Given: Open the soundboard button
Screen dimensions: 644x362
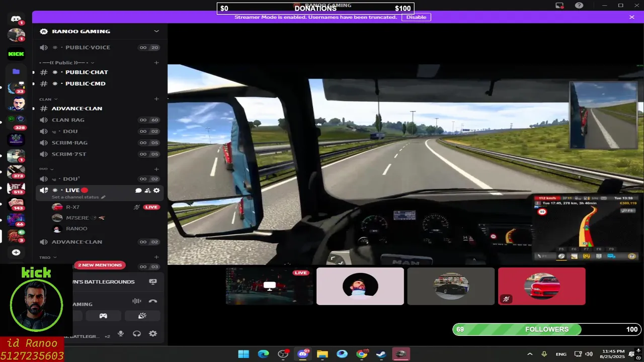Looking at the screenshot, I should (142, 316).
